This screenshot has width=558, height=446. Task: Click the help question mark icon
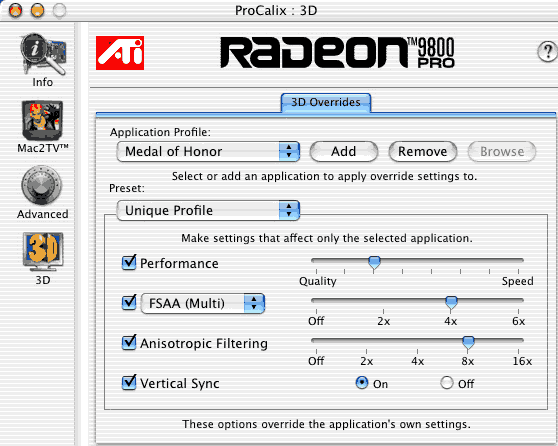[547, 52]
